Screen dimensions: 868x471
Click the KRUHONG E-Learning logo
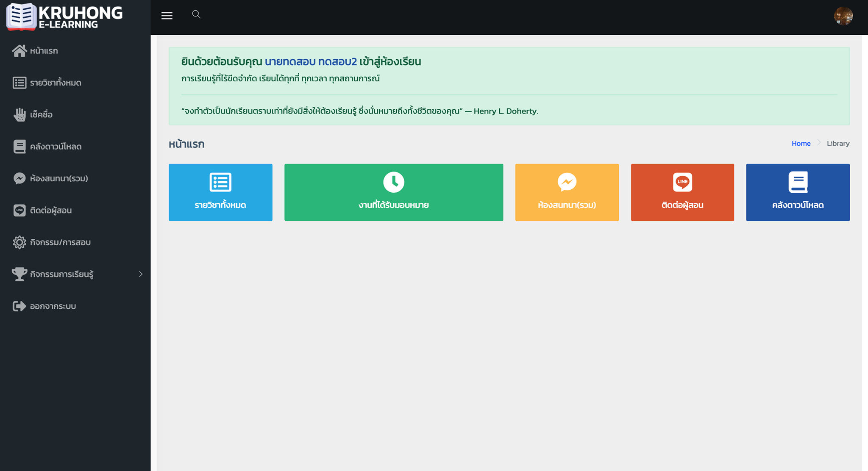[x=64, y=17]
